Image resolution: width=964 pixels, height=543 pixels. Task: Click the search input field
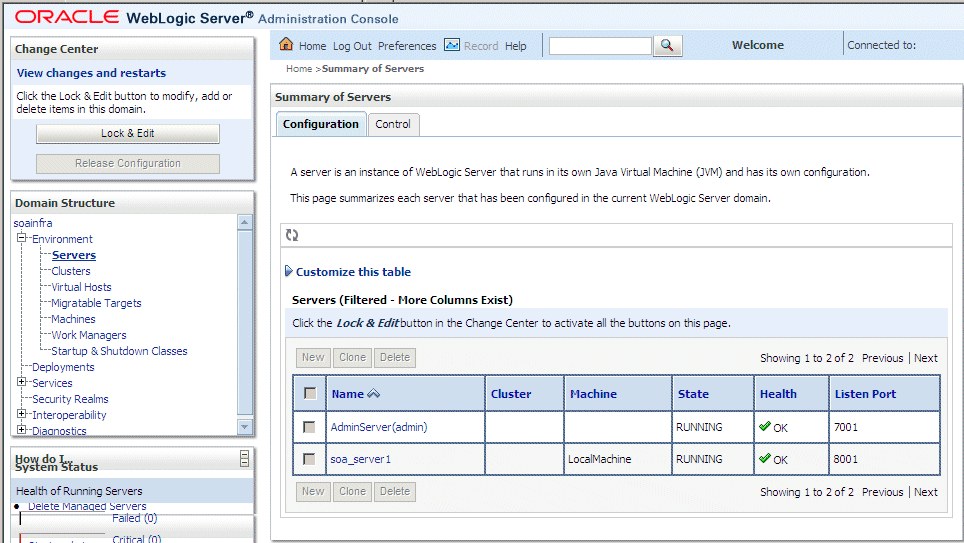click(x=600, y=46)
